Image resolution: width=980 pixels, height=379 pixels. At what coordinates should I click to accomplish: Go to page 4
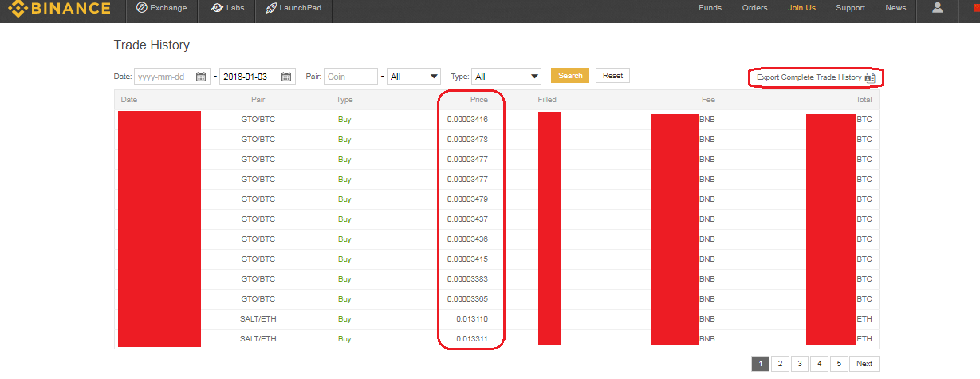click(x=819, y=364)
